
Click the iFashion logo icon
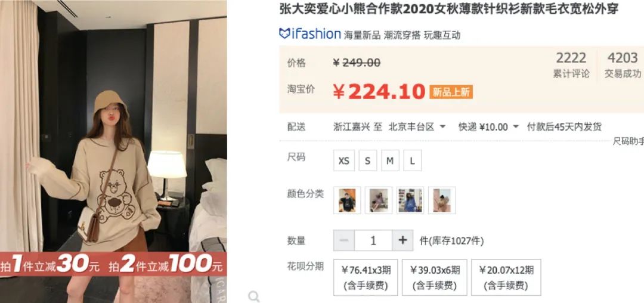284,33
